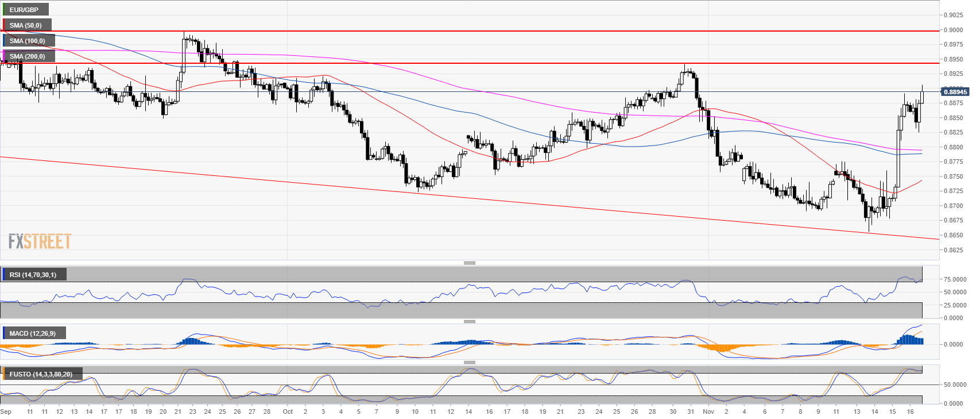Screen dimensions: 980x419
Task: Select the EUR/GBP symbol label
Action: click(x=25, y=10)
